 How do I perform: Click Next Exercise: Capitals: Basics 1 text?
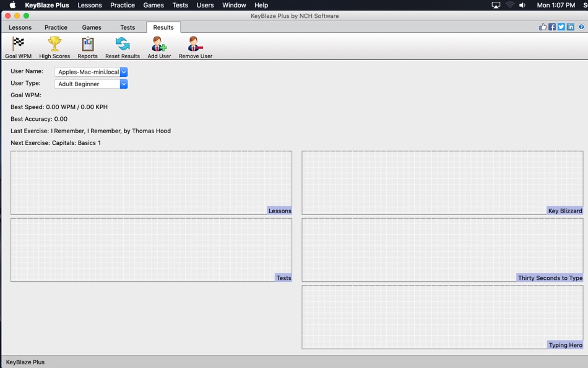[x=56, y=143]
